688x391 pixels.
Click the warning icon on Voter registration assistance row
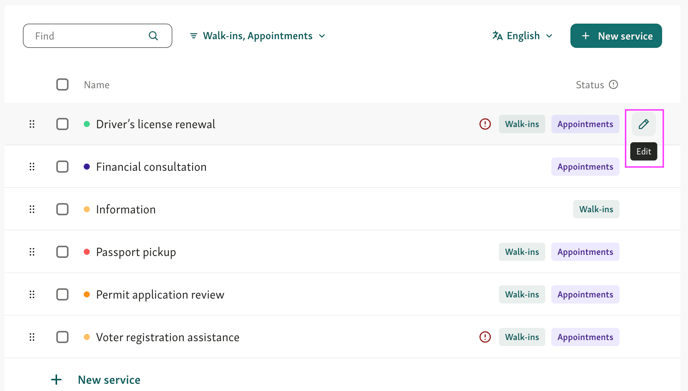tap(485, 337)
